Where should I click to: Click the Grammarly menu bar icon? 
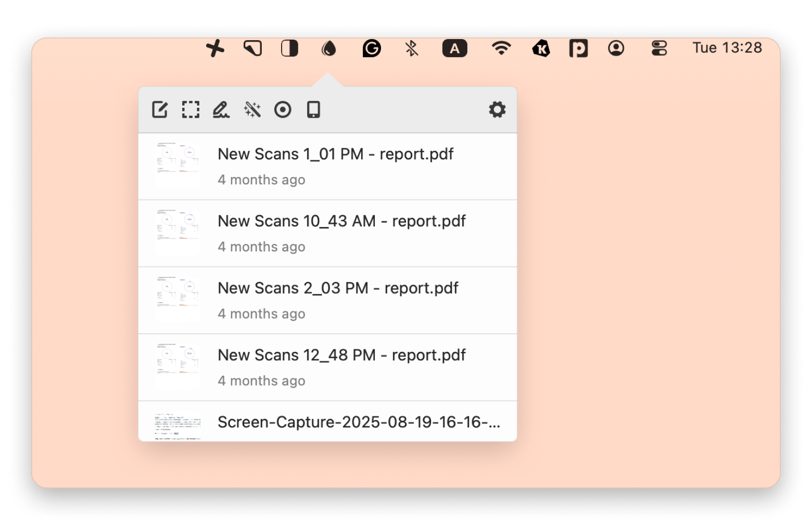[x=372, y=49]
